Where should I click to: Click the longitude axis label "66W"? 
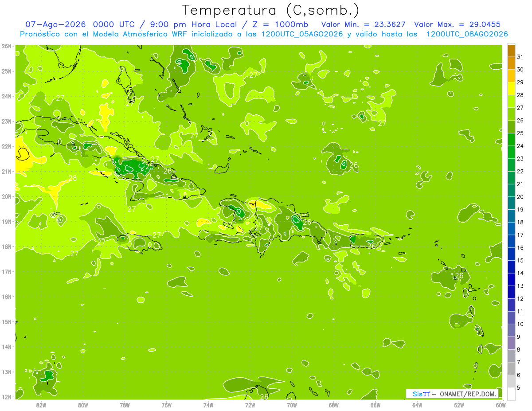point(376,405)
